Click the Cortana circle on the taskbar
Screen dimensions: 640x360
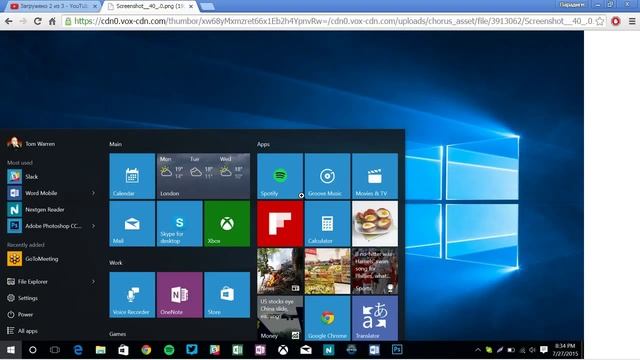(33, 350)
